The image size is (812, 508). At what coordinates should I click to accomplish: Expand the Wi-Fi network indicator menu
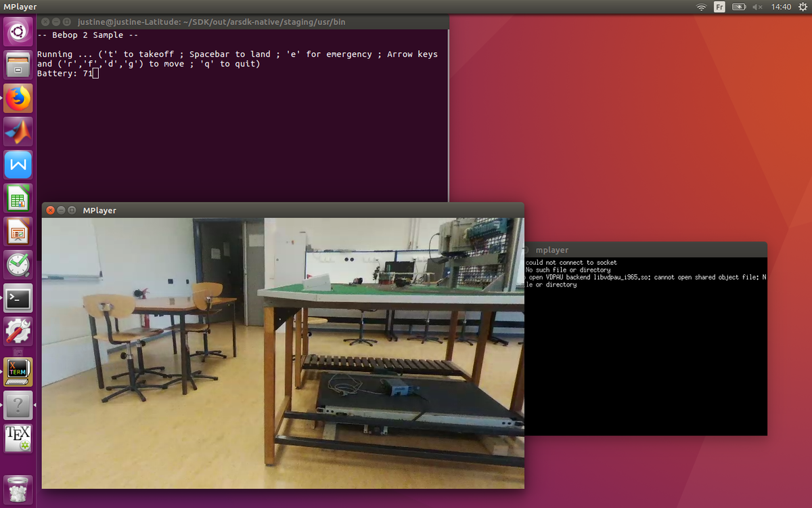(701, 7)
